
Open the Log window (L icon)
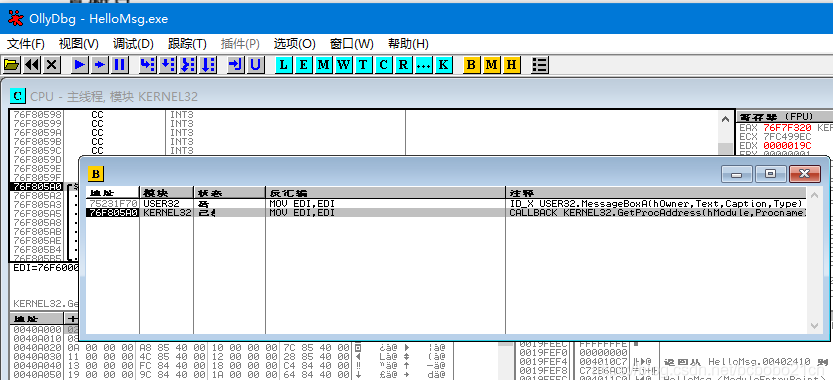click(284, 65)
